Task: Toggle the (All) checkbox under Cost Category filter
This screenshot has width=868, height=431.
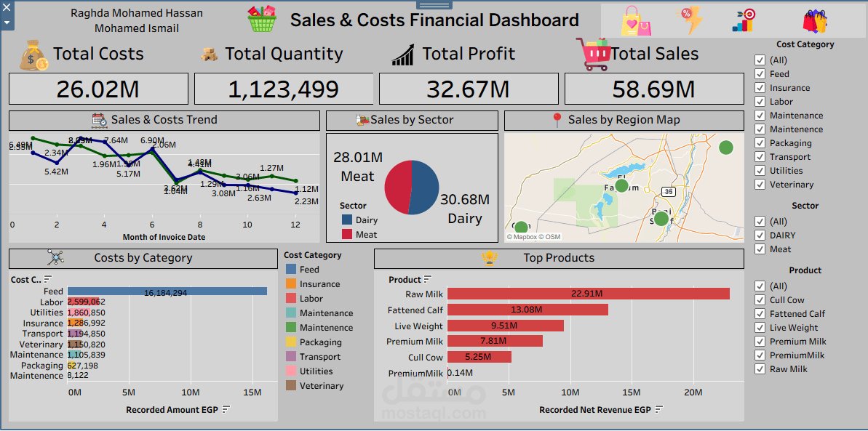Action: [760, 60]
